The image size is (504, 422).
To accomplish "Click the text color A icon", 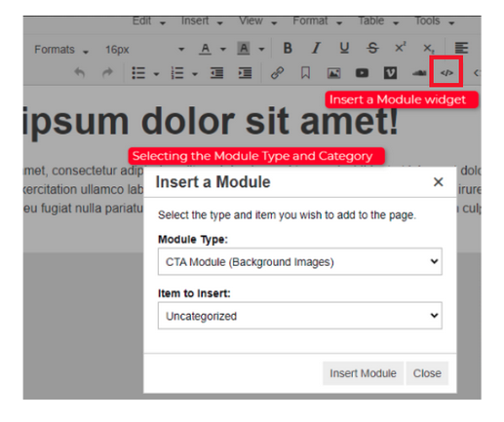I will [205, 49].
